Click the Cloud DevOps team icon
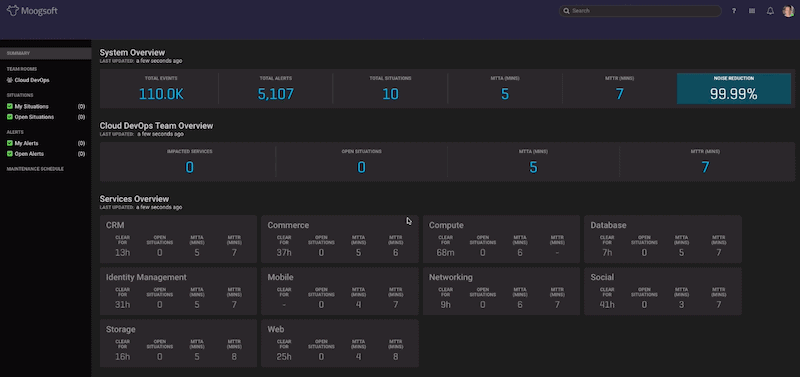Viewport: 800px width, 377px height. coord(10,80)
